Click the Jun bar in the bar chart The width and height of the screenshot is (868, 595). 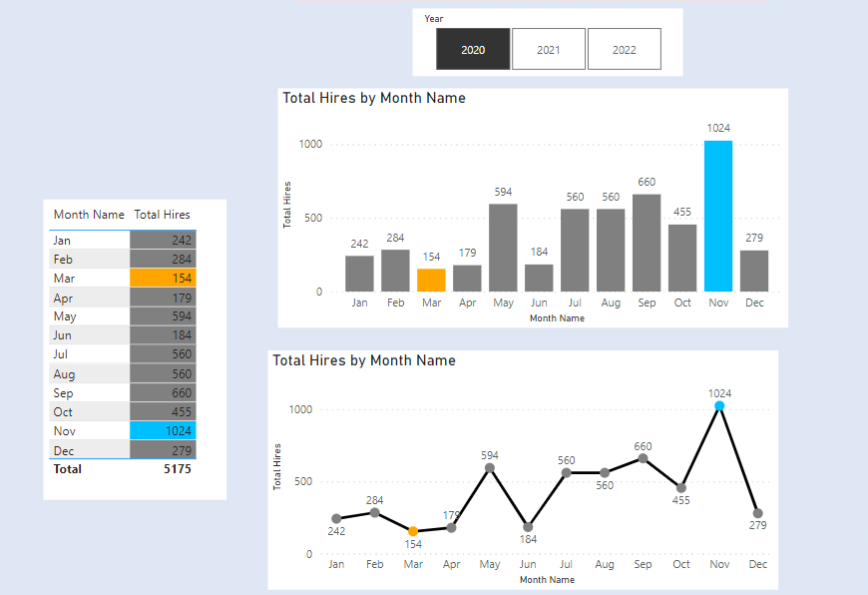pyautogui.click(x=539, y=278)
